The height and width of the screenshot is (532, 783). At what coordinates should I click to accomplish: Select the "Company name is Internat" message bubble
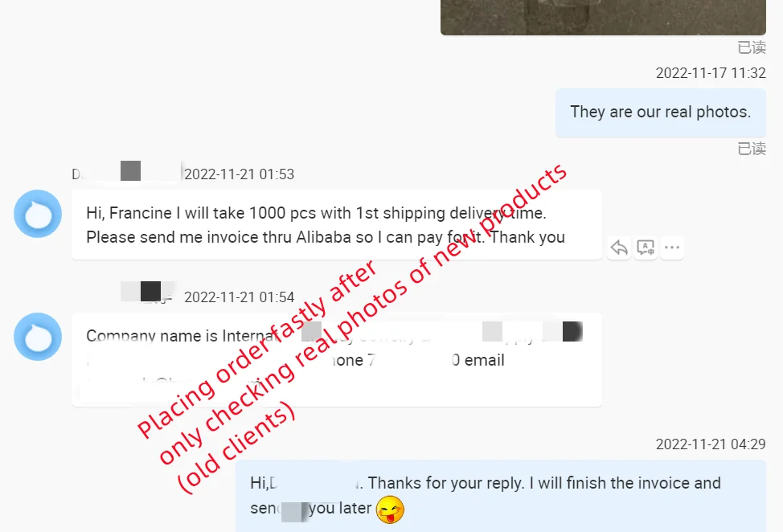click(x=337, y=359)
